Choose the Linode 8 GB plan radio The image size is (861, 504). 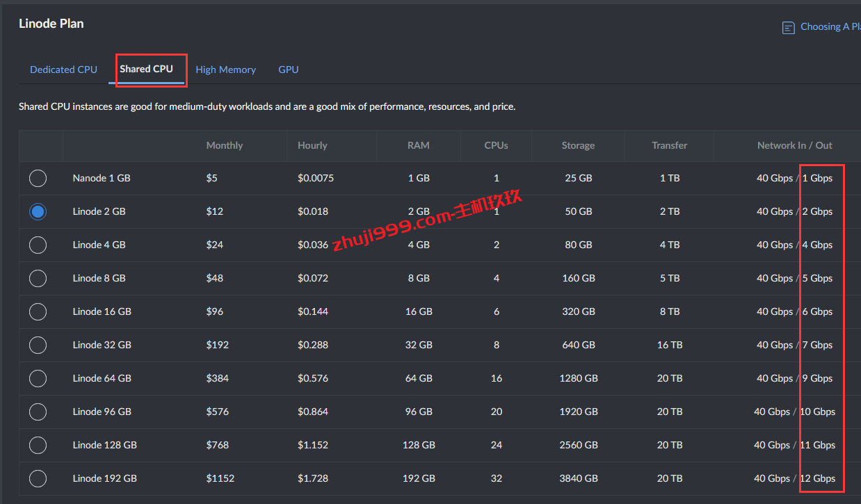pyautogui.click(x=38, y=278)
